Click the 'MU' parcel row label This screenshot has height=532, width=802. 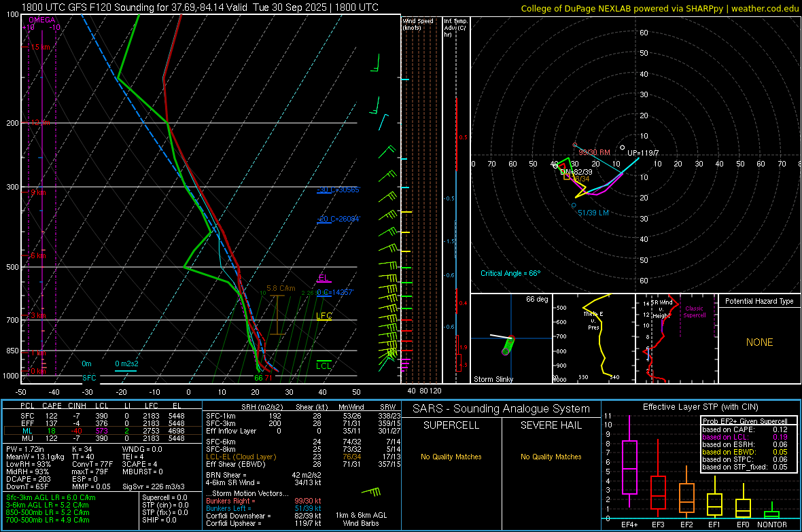pos(27,438)
